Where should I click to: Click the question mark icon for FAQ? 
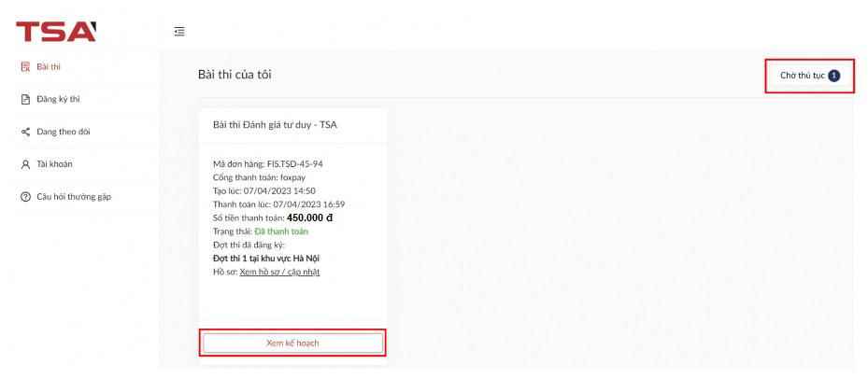[25, 197]
